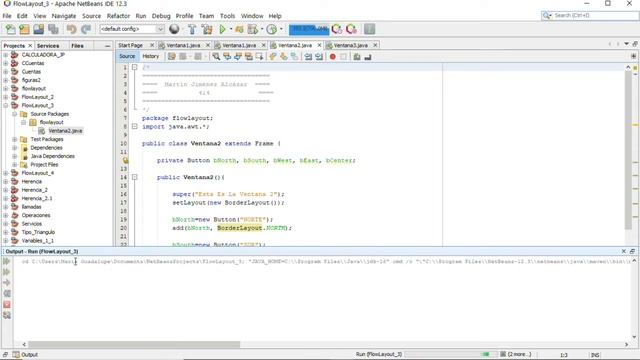The height and width of the screenshot is (360, 640).
Task: Click the Shift Line Right icon
Action: [x=319, y=57]
